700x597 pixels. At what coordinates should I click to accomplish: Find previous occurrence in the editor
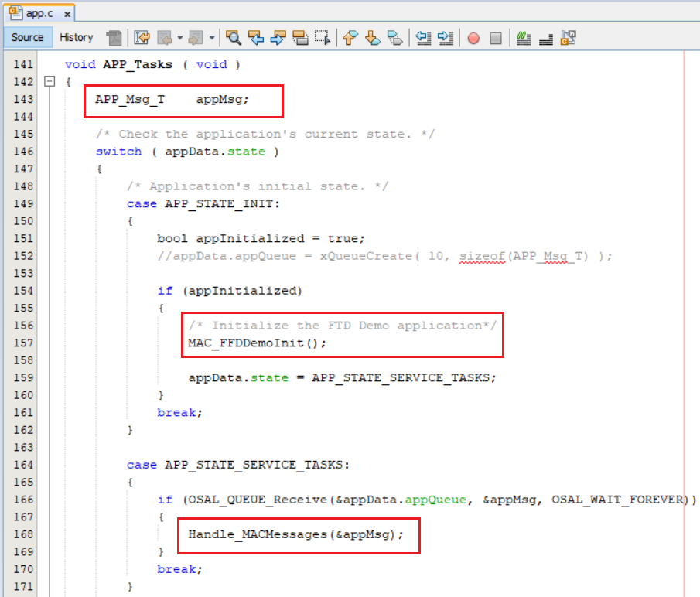[x=255, y=37]
